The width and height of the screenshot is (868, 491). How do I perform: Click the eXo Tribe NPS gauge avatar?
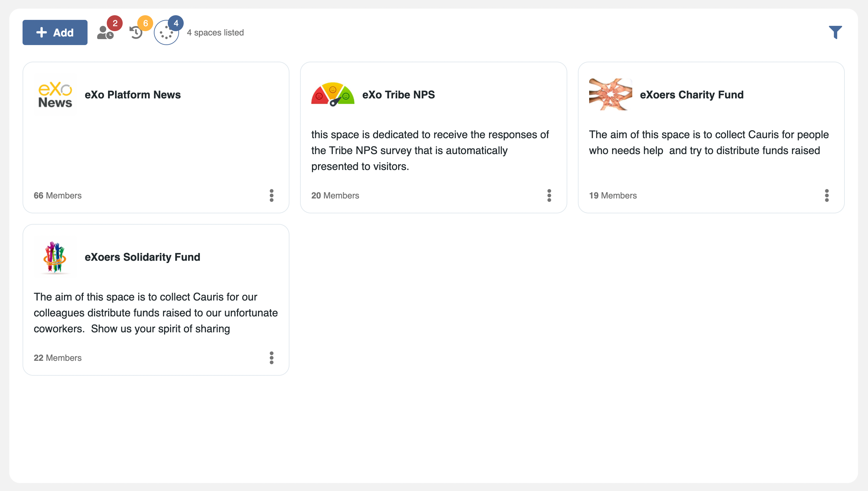pyautogui.click(x=333, y=95)
